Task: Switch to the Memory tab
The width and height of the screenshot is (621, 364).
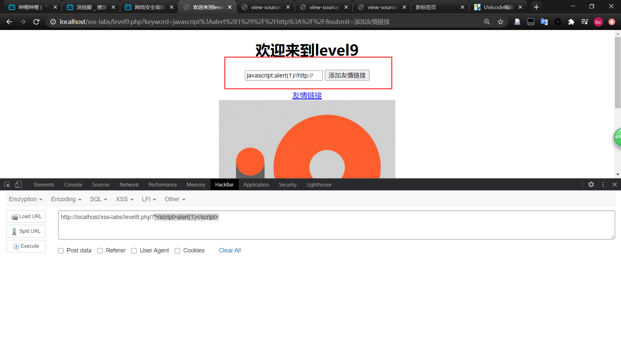Action: point(196,185)
